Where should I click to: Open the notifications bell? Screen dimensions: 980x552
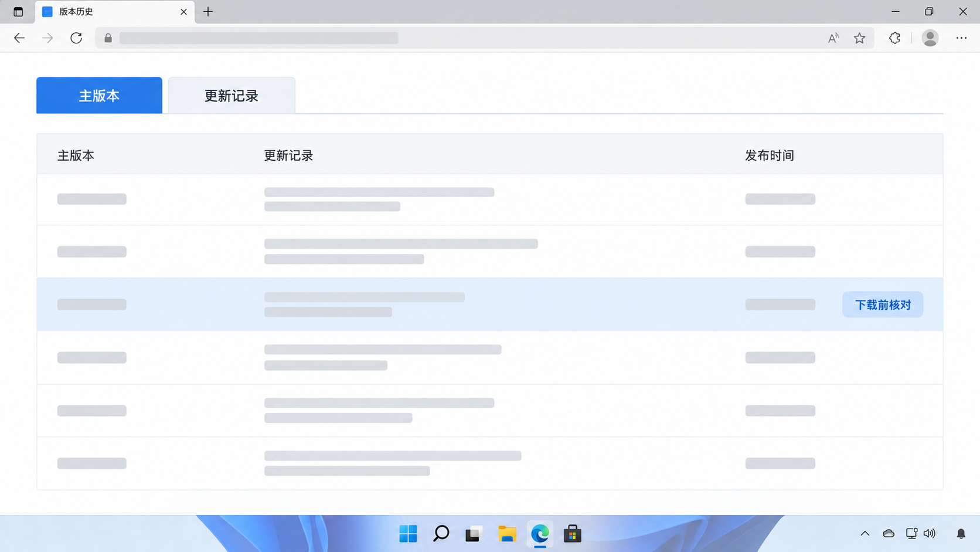point(961,533)
